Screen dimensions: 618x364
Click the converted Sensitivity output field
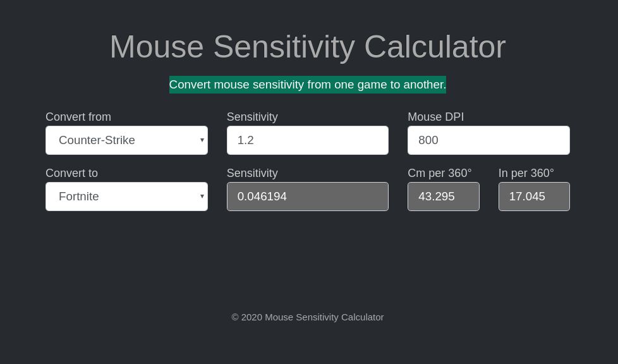[x=308, y=196]
